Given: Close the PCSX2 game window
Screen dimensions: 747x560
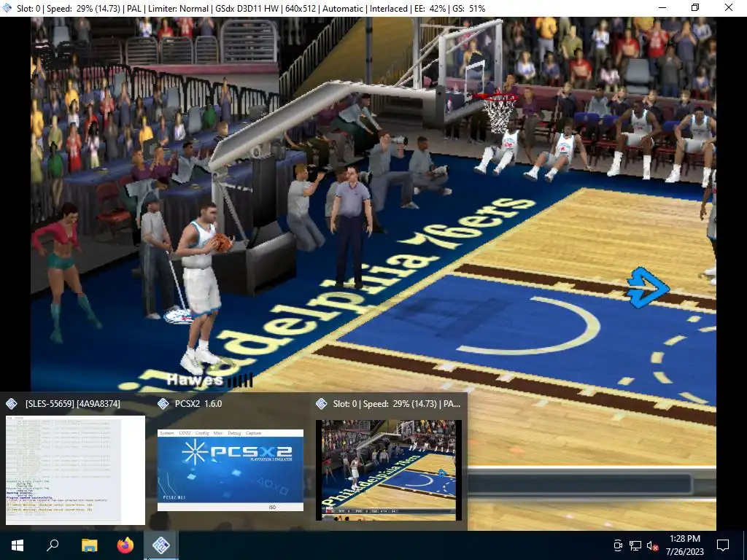Looking at the screenshot, I should coord(729,7).
